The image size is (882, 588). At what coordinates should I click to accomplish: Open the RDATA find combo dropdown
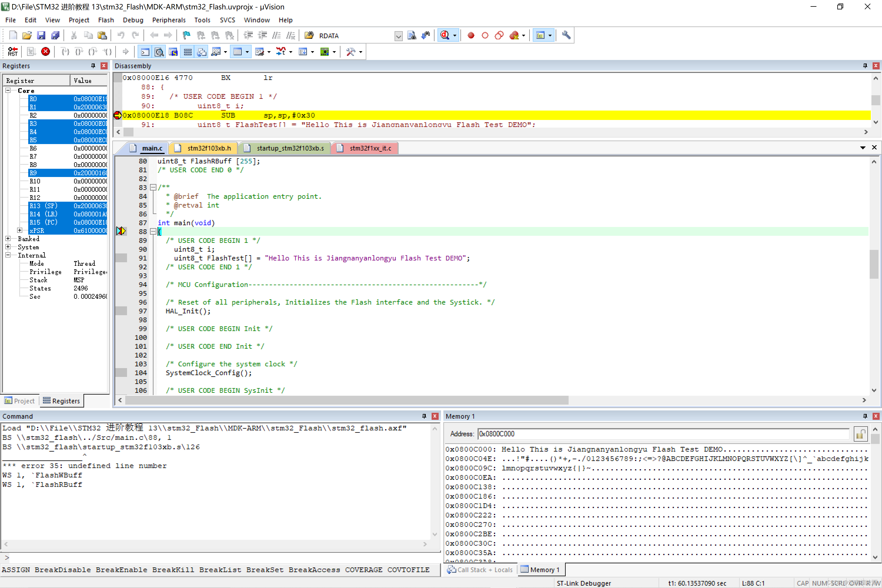(399, 36)
